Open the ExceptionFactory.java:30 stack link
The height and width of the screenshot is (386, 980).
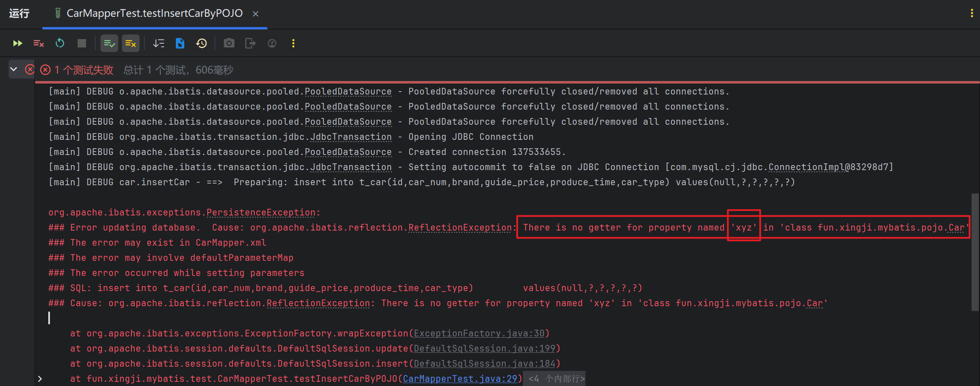(x=479, y=333)
